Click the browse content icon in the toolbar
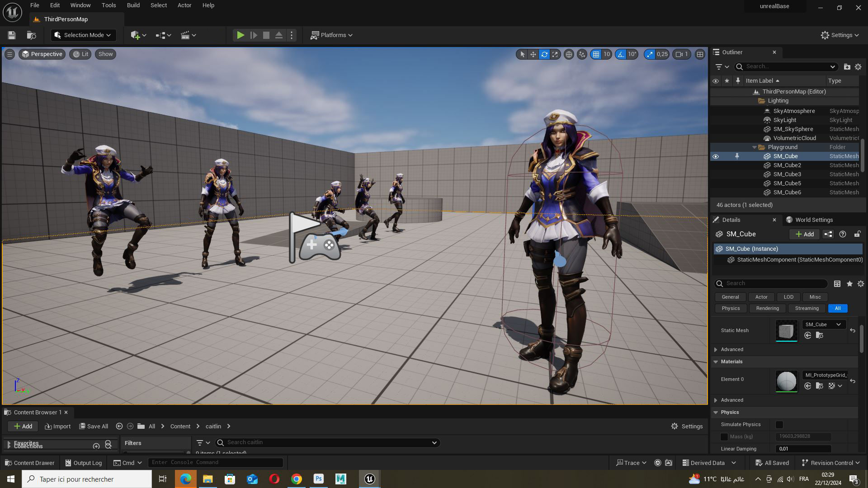Image resolution: width=868 pixels, height=488 pixels. tap(31, 35)
